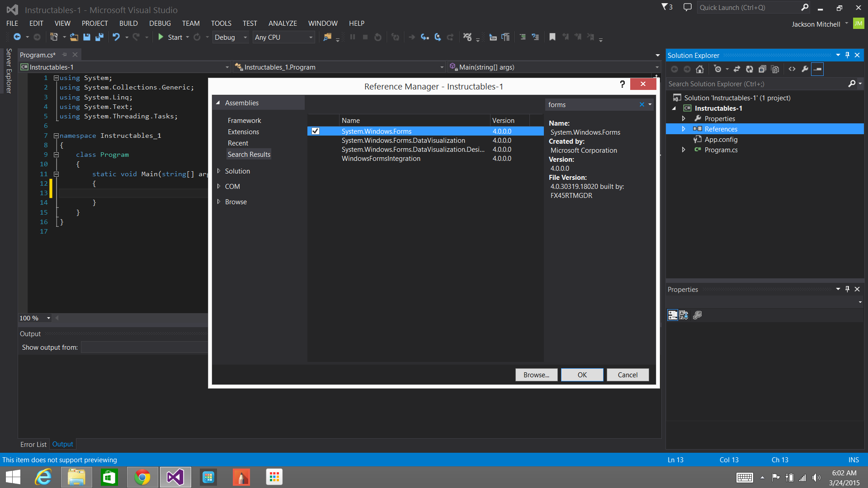Image resolution: width=868 pixels, height=488 pixels.
Task: Click Alphabetical sort icon in Properties panel
Action: tap(684, 315)
